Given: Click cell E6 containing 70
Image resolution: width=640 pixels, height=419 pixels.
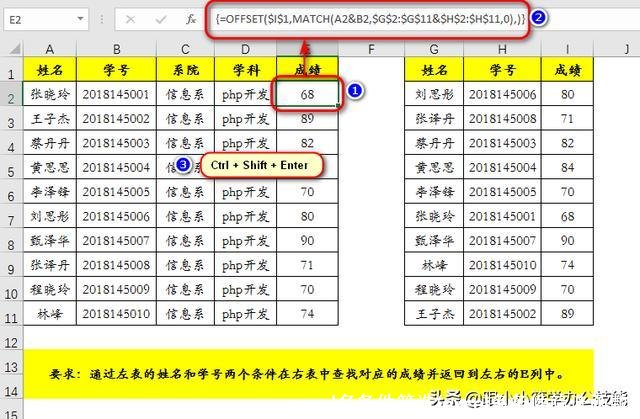Looking at the screenshot, I should 307,192.
